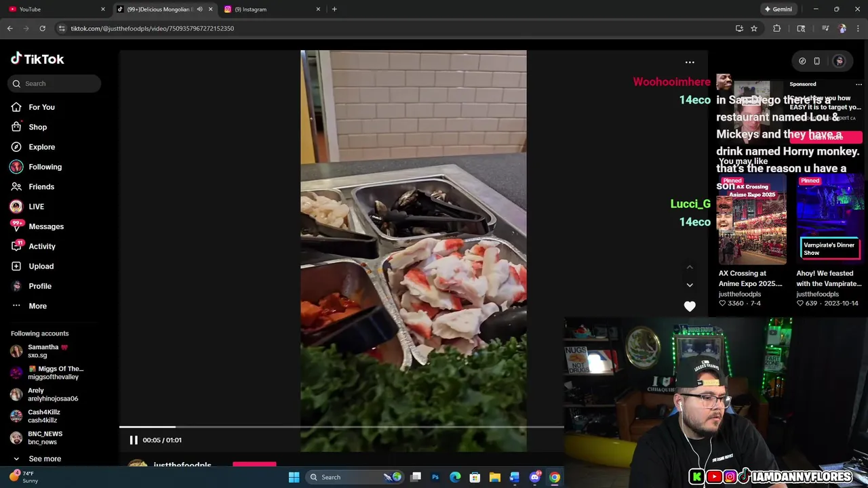Viewport: 868px width, 488px height.
Task: Open Vampirate's Dinner Show thumbnail
Action: (x=829, y=220)
